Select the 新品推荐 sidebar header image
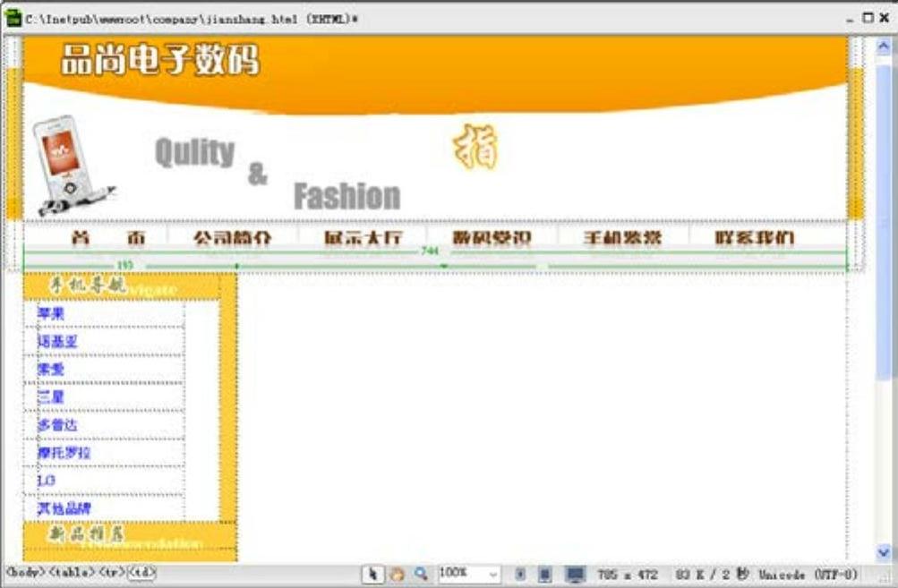This screenshot has width=898, height=588. [130, 536]
